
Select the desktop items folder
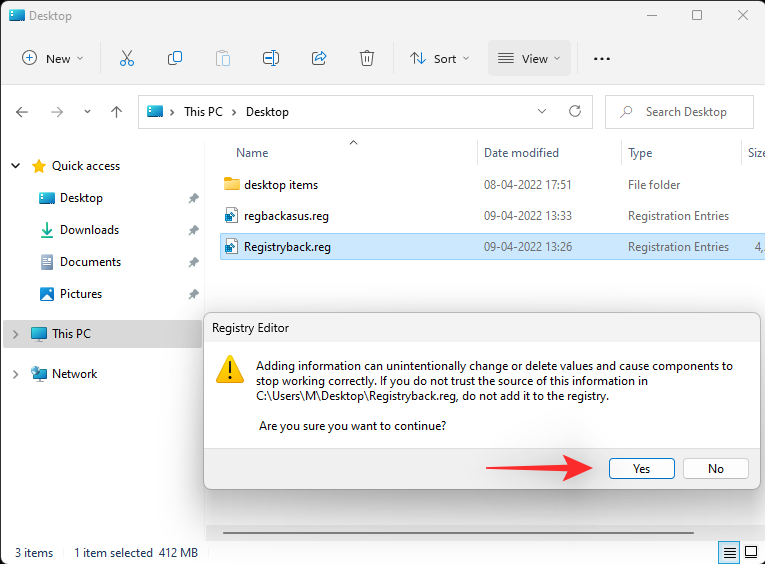point(281,185)
